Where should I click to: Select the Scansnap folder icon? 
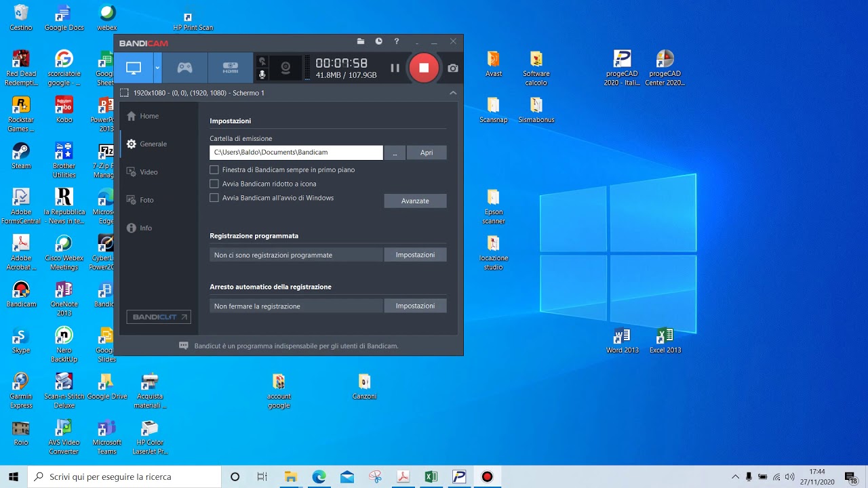click(494, 110)
